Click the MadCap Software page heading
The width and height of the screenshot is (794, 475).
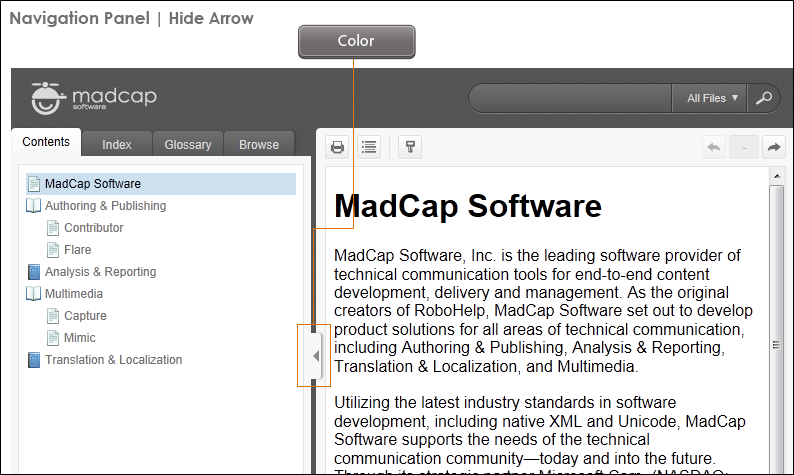click(x=468, y=206)
